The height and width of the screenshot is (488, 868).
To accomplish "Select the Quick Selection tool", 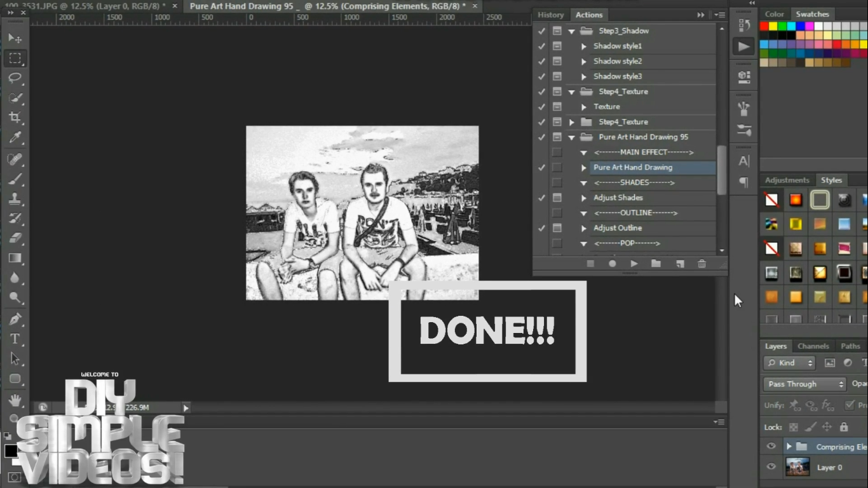I will (x=15, y=98).
